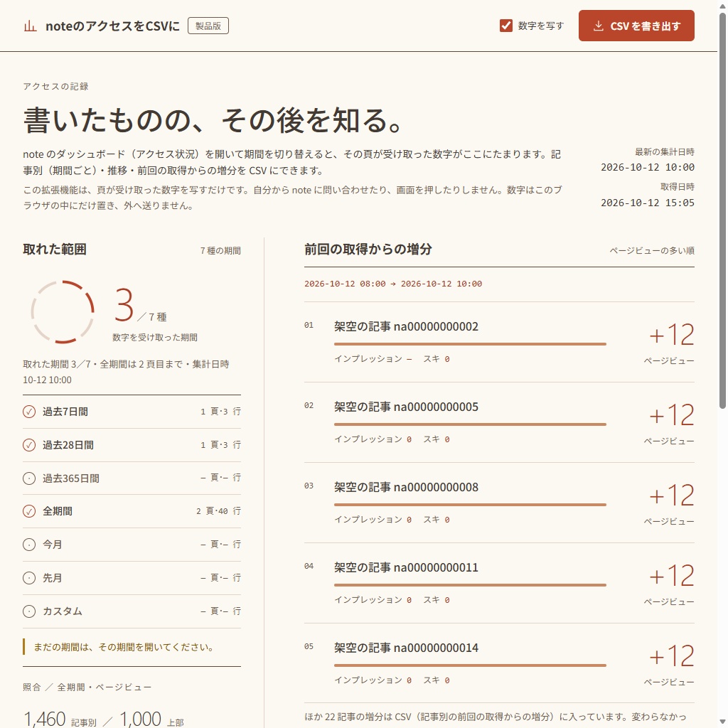Click the 取れた範囲 heading
The height and width of the screenshot is (728, 728).
tap(55, 250)
